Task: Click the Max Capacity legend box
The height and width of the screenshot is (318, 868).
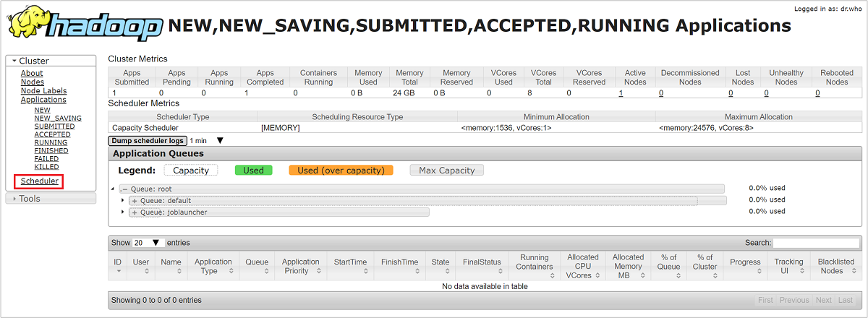Action: pyautogui.click(x=446, y=171)
